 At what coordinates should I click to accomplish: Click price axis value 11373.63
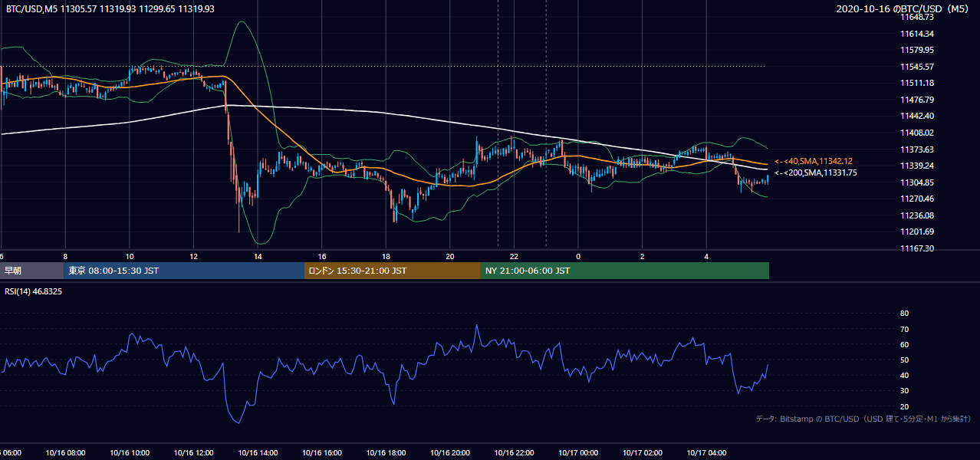916,149
